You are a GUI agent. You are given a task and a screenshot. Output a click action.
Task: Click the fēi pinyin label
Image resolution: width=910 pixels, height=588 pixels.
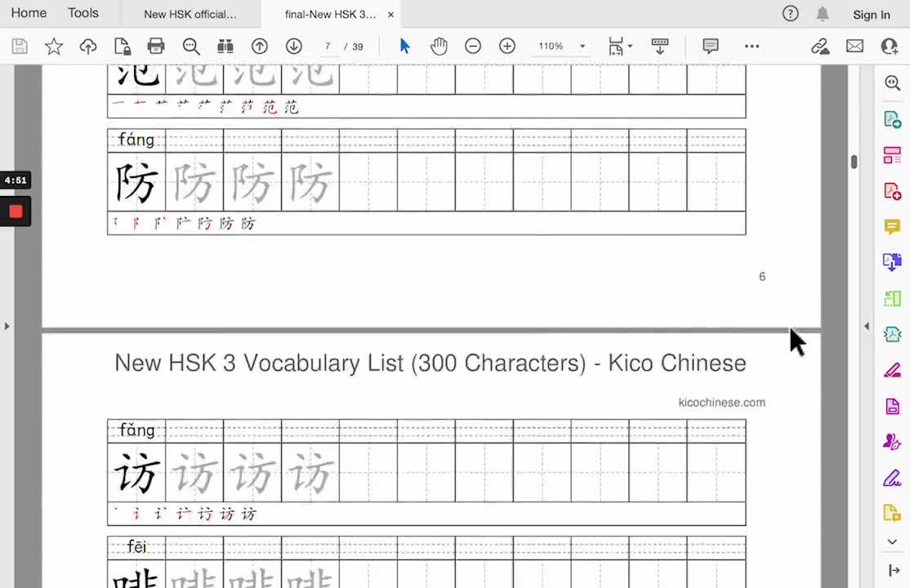point(136,546)
